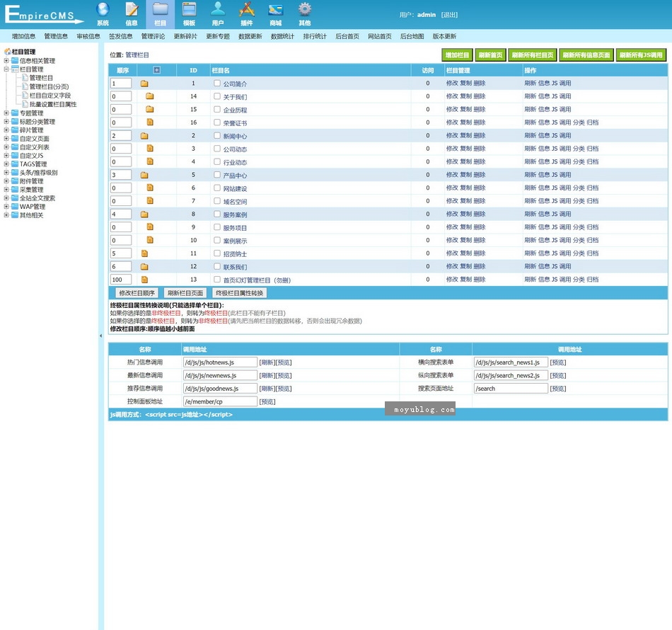Check the 公司简介 checkbox
Screen dimensions: 672x630
click(x=217, y=84)
